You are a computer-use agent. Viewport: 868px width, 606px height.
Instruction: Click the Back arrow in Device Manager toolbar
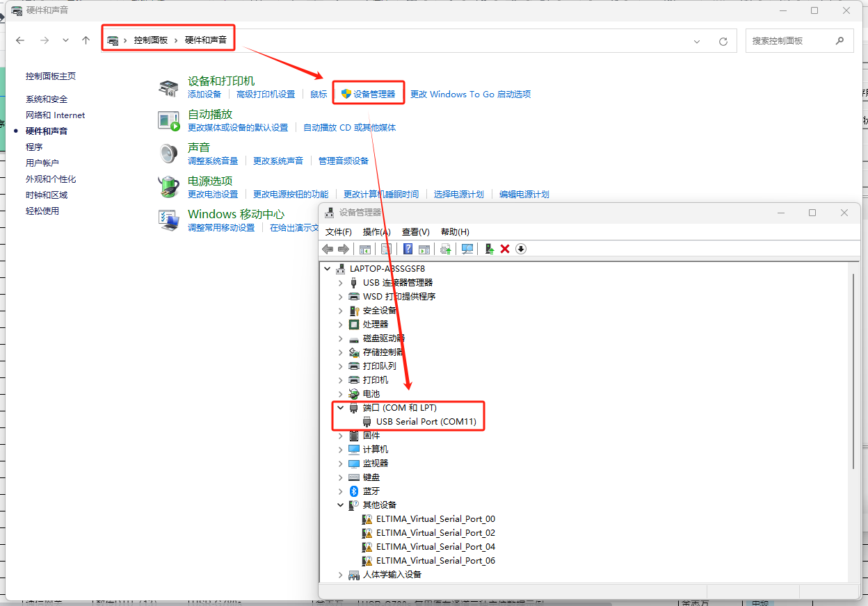tap(328, 249)
